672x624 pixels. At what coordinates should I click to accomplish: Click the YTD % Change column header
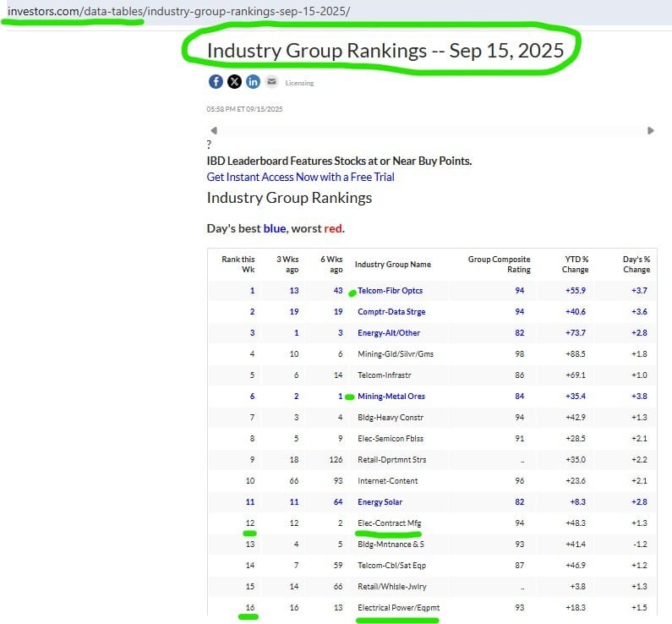(x=575, y=265)
